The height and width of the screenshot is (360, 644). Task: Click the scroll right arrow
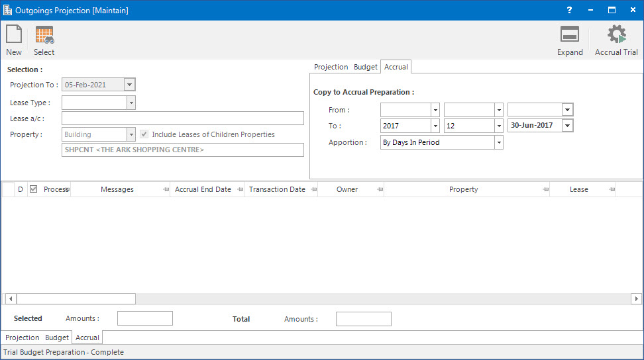pyautogui.click(x=636, y=298)
